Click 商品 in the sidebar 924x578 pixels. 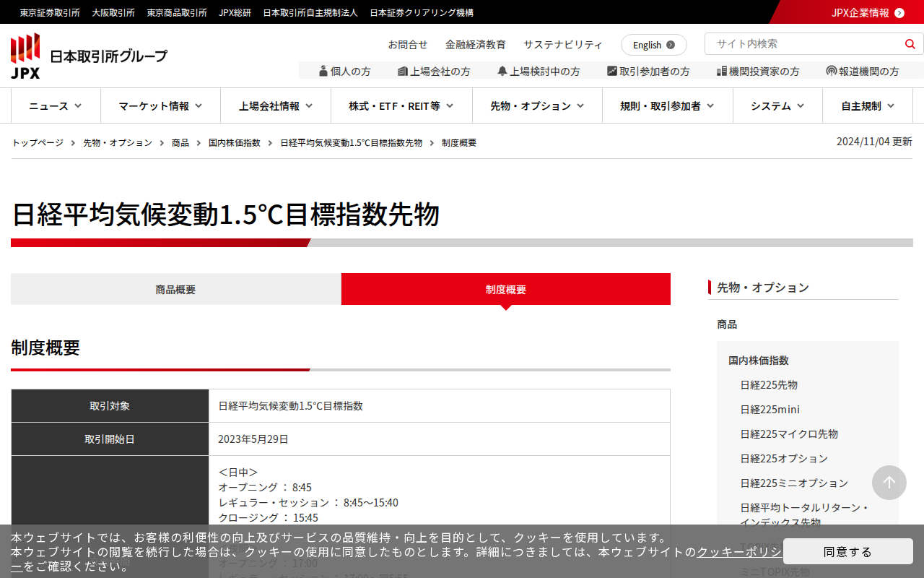click(x=727, y=324)
